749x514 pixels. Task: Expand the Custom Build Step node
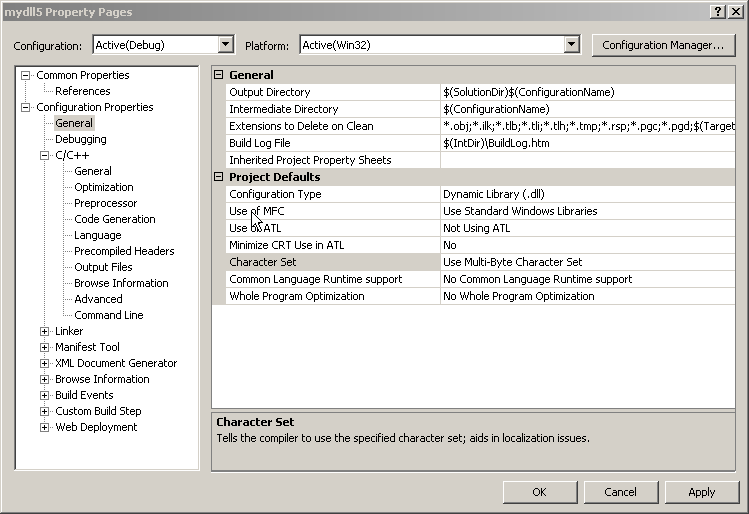[44, 411]
